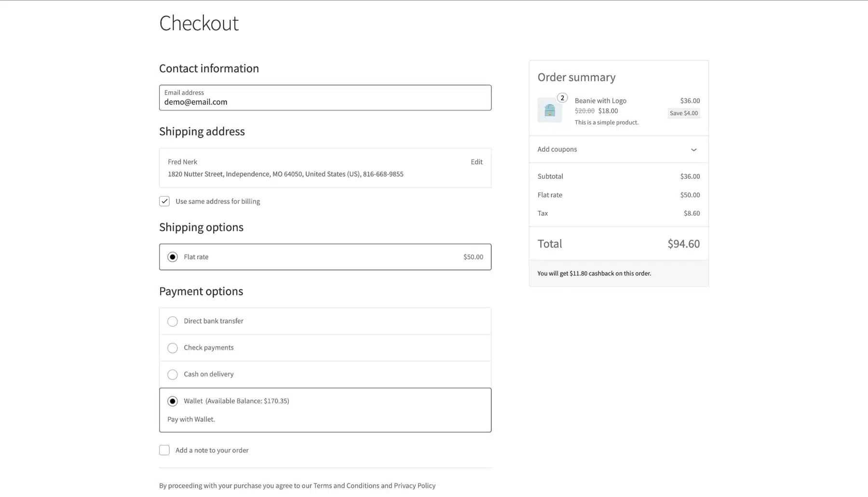Click the cashback notice text
The width and height of the screenshot is (868, 497).
[x=594, y=273]
